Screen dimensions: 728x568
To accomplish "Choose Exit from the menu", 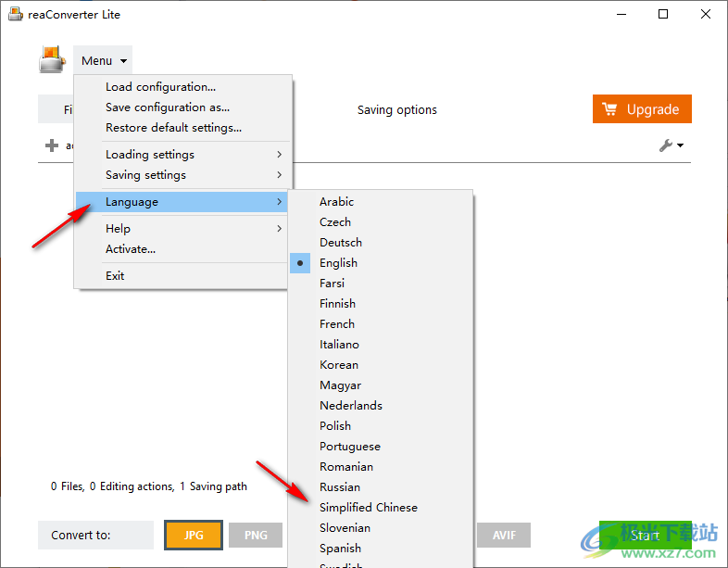I will 183,276.
